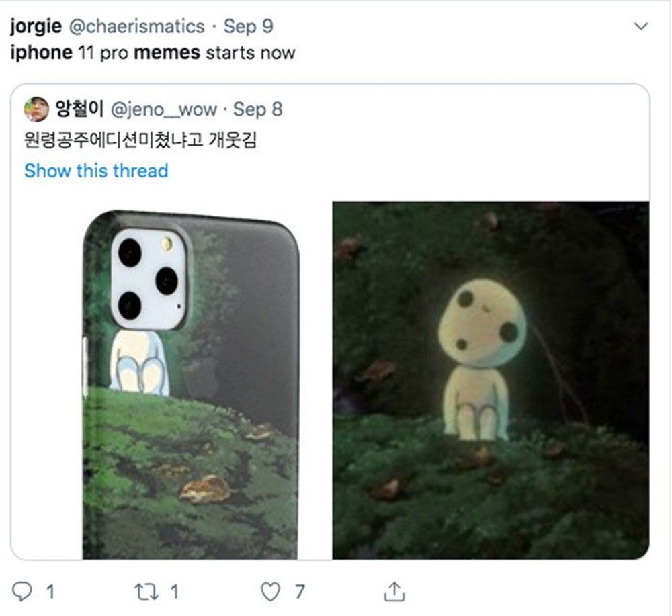Image resolution: width=672 pixels, height=616 pixels.
Task: Open the Sep 8 quoted tweet timestamp
Action: [x=257, y=109]
